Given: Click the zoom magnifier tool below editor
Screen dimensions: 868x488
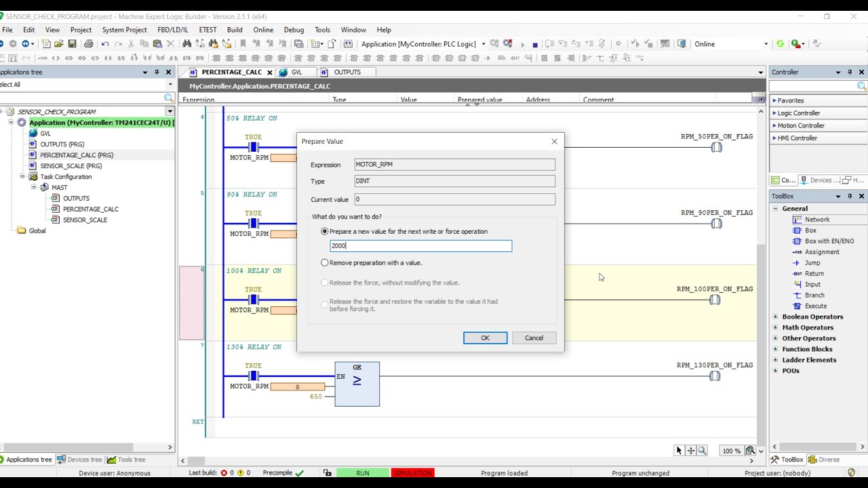Looking at the screenshot, I should 703,450.
